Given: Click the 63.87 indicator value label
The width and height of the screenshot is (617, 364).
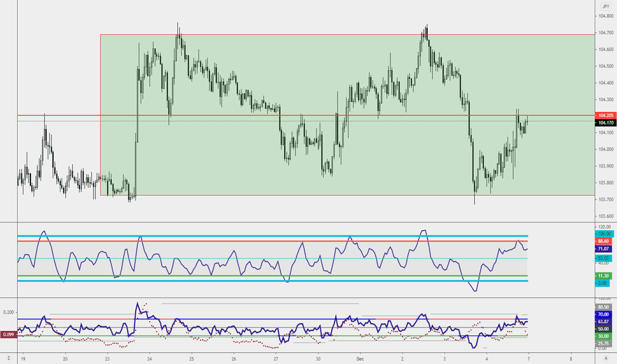Looking at the screenshot, I should [603, 322].
